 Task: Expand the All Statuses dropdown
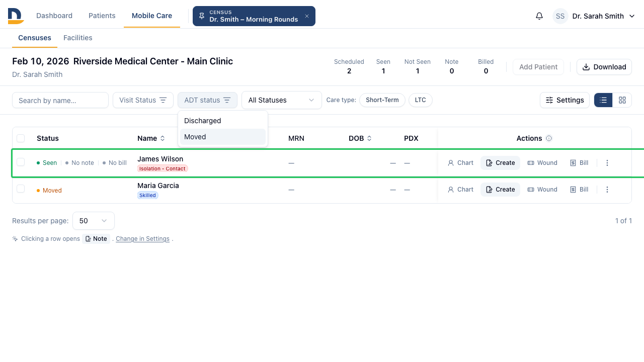282,100
